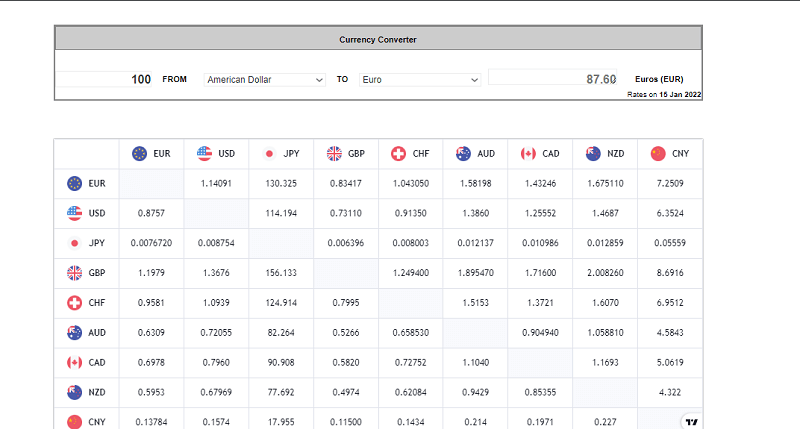Click the CAD flag icon in left column
Image resolution: width=800 pixels, height=429 pixels.
[74, 362]
